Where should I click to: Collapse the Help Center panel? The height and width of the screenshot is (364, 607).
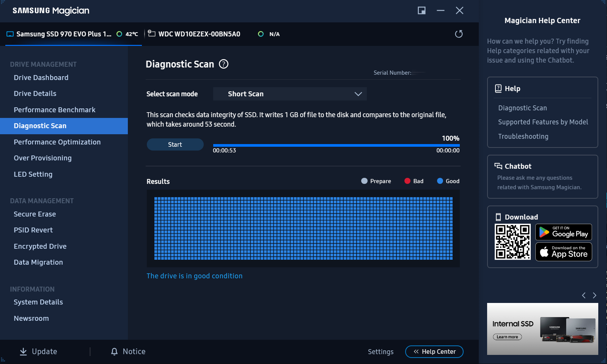[434, 351]
